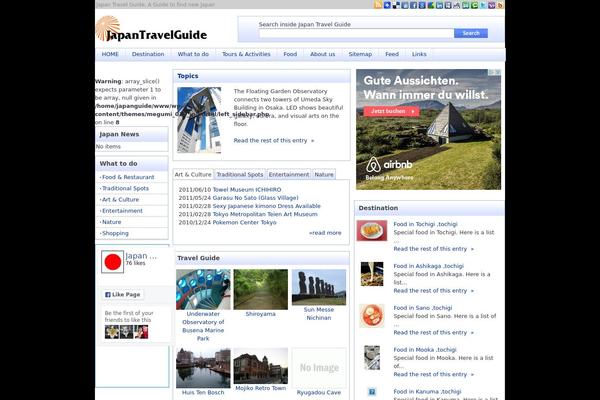600x400 pixels.
Task: Open the Sitemap nav link
Action: (x=360, y=54)
